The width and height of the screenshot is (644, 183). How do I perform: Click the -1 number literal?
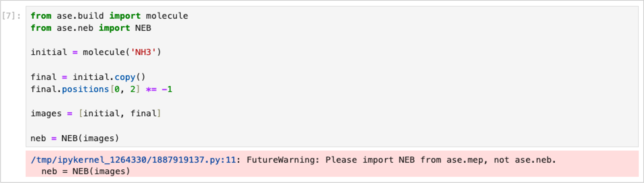tap(167, 89)
